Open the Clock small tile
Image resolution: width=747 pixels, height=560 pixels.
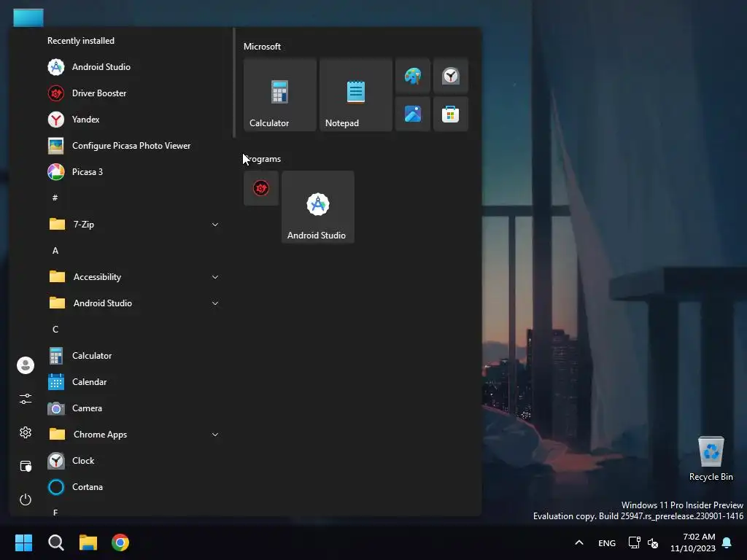[x=451, y=76]
